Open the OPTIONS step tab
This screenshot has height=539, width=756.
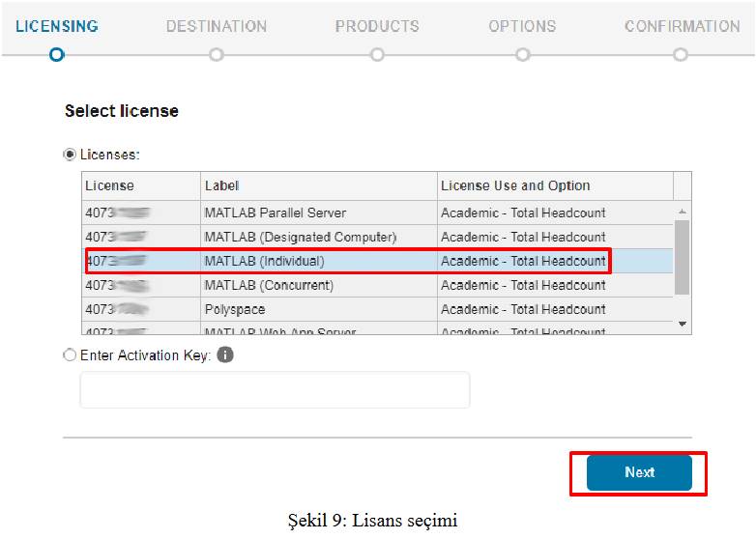point(522,26)
